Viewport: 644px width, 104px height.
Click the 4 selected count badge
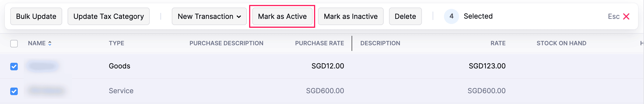tap(451, 16)
